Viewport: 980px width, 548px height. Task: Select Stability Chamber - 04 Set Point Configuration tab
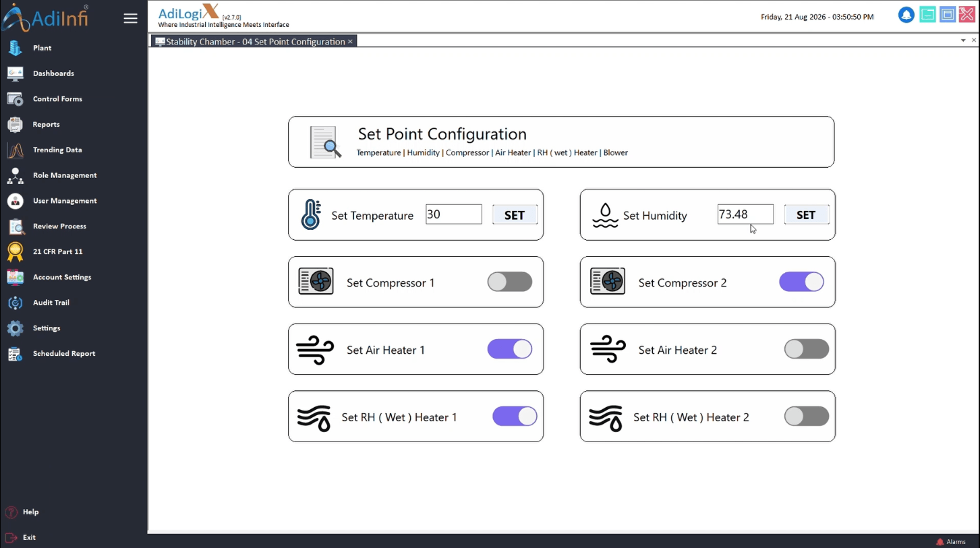click(x=254, y=42)
